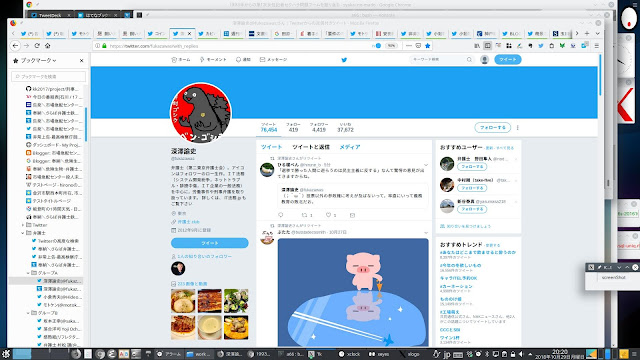Follow the third suggested user 新谷泰真
This screenshot has width=640, height=360.
click(472, 209)
